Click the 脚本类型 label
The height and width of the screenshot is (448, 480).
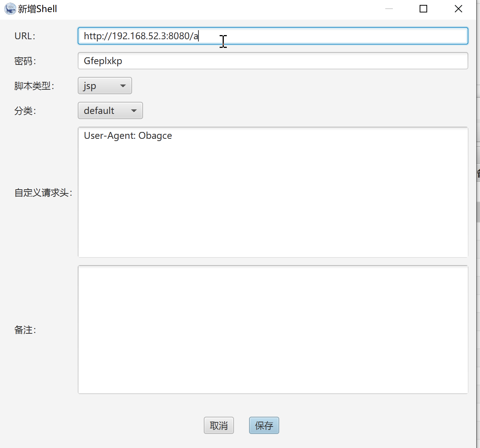click(34, 86)
